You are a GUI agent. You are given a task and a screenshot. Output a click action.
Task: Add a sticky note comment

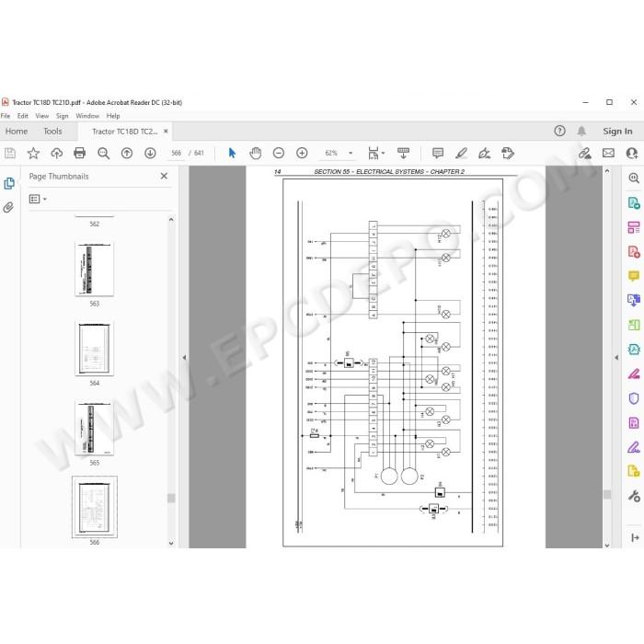pos(438,154)
